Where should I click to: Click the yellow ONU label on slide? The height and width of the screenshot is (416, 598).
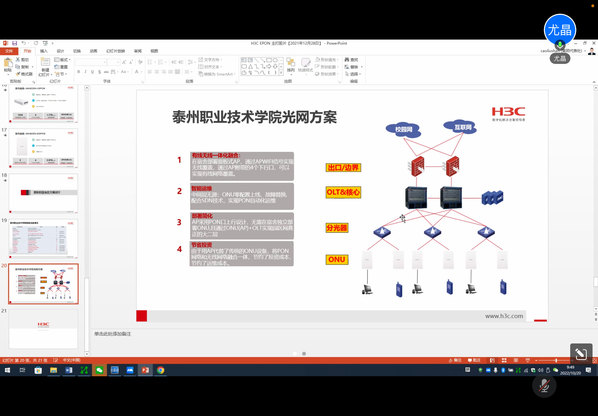click(337, 260)
